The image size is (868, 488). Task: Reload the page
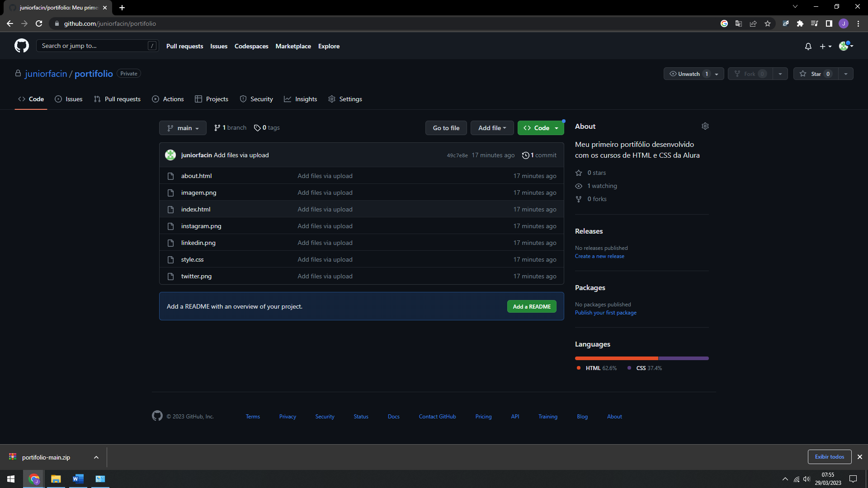click(39, 23)
